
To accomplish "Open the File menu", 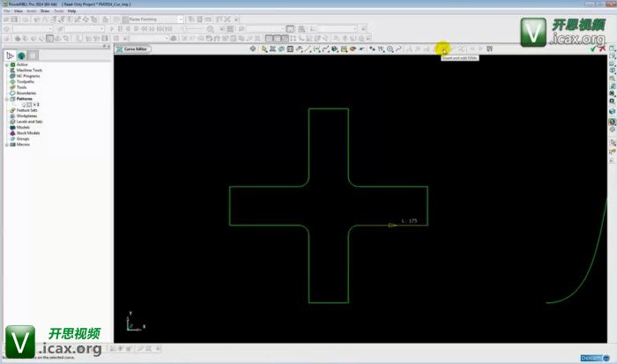I will click(x=6, y=11).
